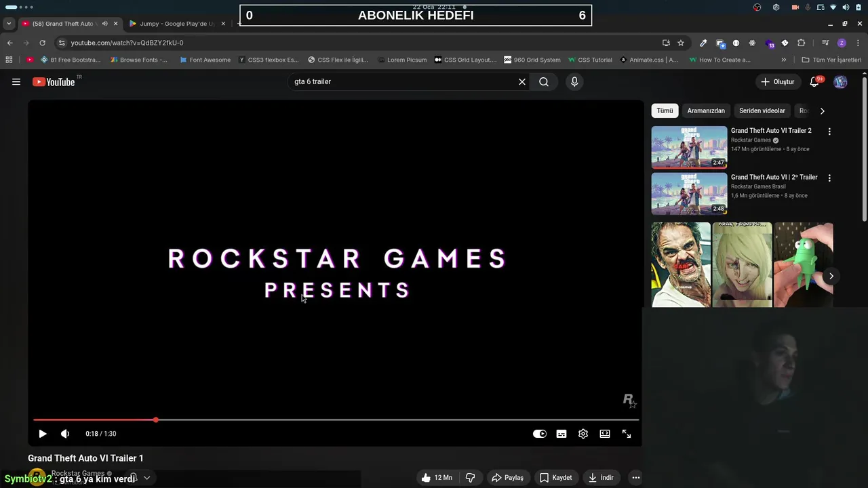The width and height of the screenshot is (868, 488).
Task: Open the Chrome profile Z avatar
Action: point(842,43)
